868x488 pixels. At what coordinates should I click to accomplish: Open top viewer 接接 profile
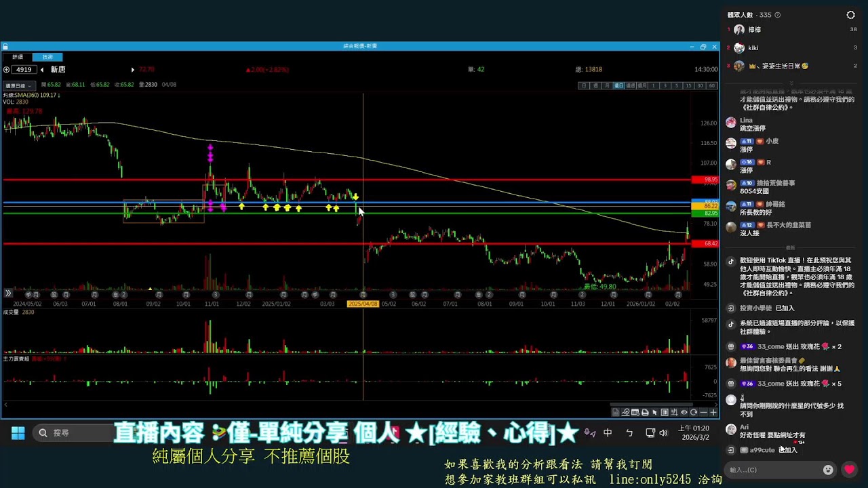755,30
